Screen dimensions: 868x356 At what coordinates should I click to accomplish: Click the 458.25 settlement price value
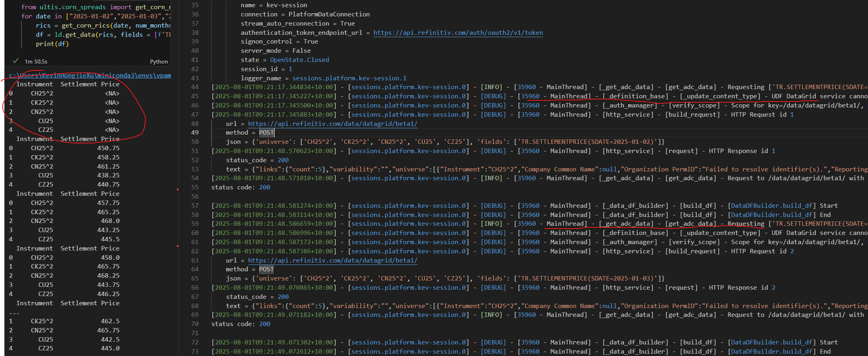coord(108,157)
